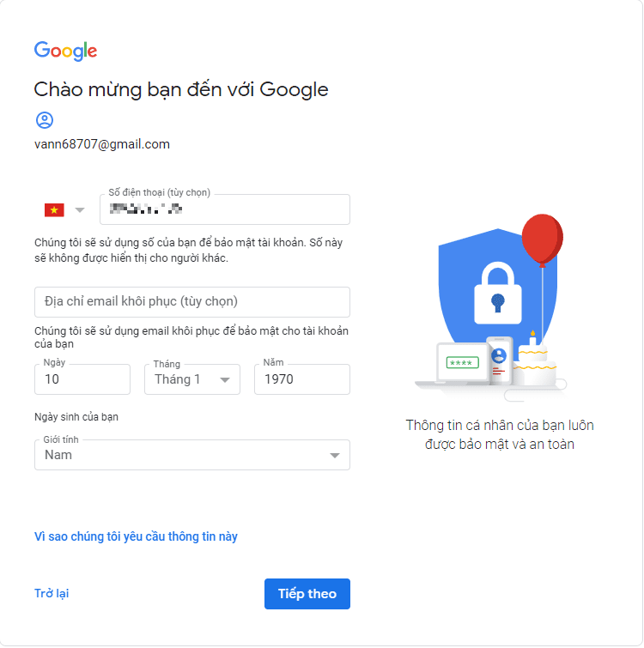Select the Ngày day input field
This screenshot has width=644, height=648.
pyautogui.click(x=82, y=379)
